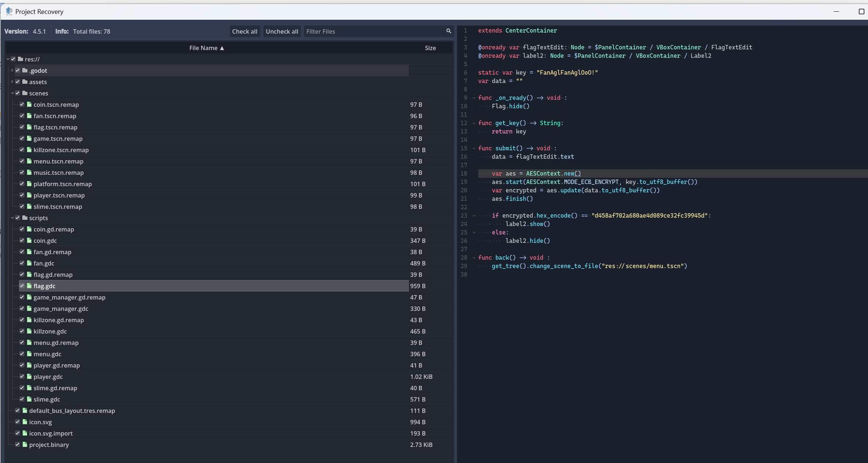Click the file icon of icon.svg.import
Image resolution: width=868 pixels, height=463 pixels.
(x=25, y=433)
